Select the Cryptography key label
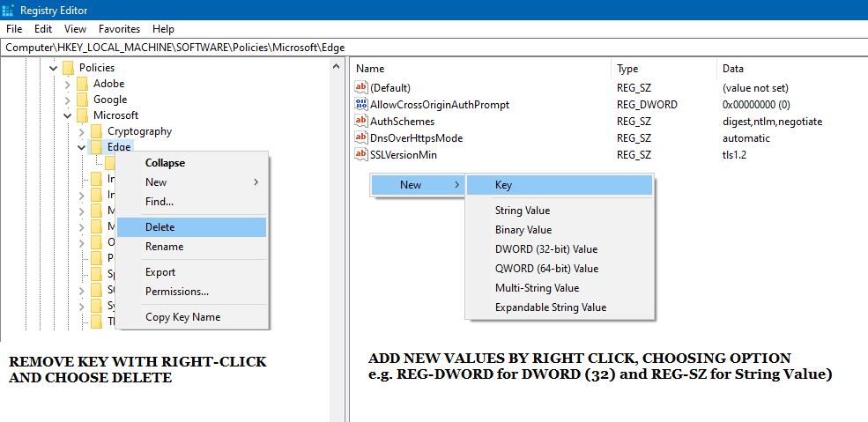Screen dimensions: 868x422 139,131
